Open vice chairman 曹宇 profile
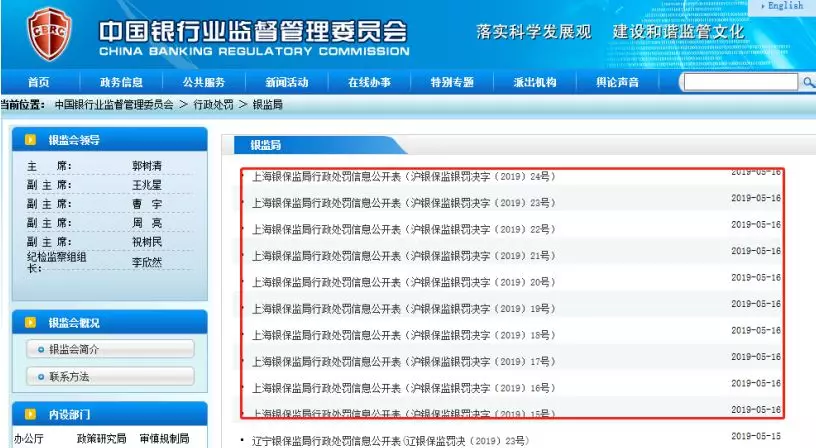 click(x=147, y=204)
